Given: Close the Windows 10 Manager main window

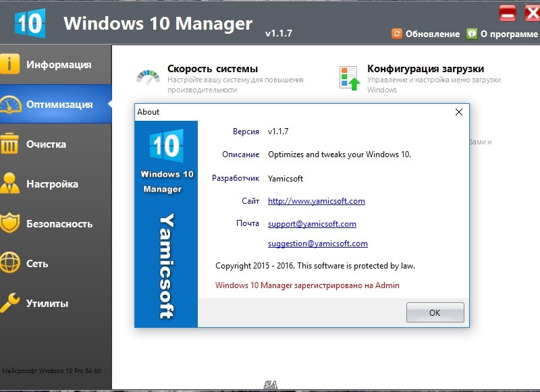Looking at the screenshot, I should (532, 13).
